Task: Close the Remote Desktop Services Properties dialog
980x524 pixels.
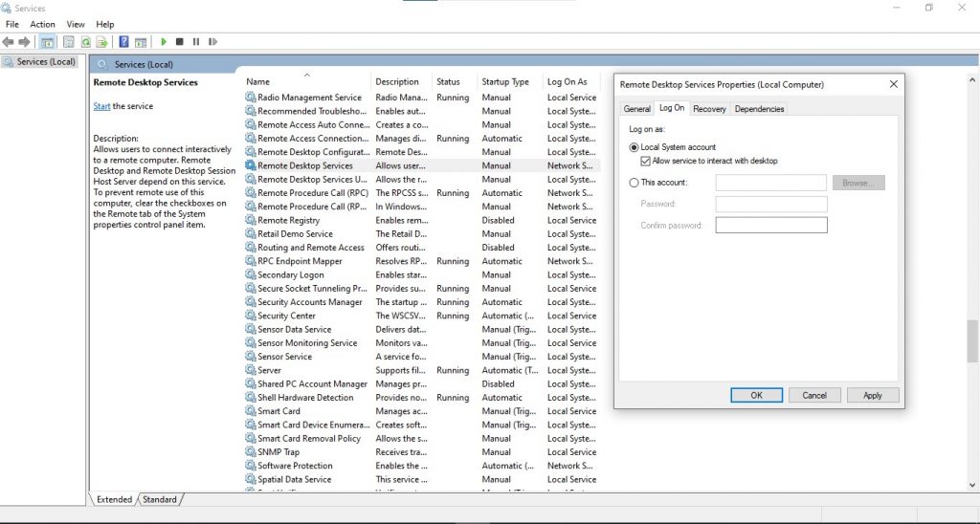Action: (x=893, y=84)
